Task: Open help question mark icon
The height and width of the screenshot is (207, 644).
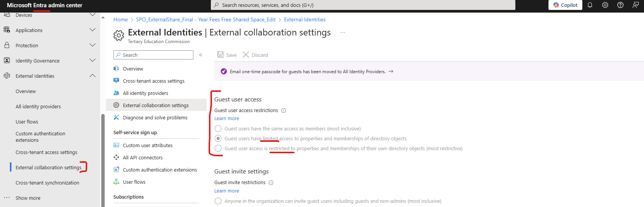Action: [620, 5]
